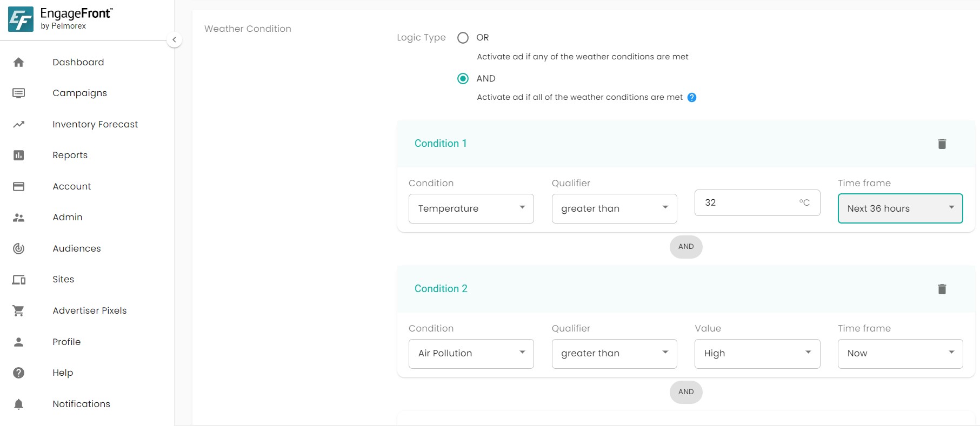Delete Condition 2 with trash icon
Screen dimensions: 980x426
click(942, 289)
